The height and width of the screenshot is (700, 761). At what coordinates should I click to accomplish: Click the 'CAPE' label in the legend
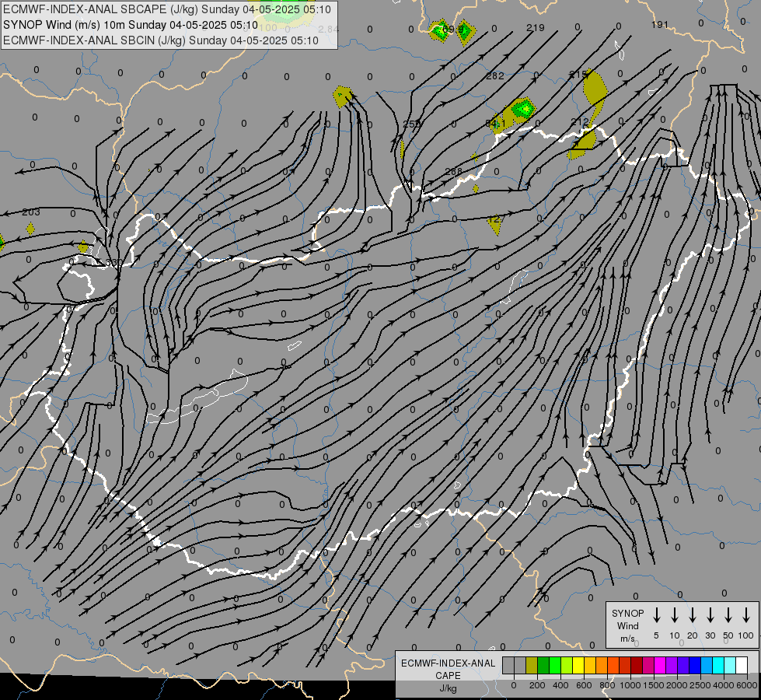448,676
